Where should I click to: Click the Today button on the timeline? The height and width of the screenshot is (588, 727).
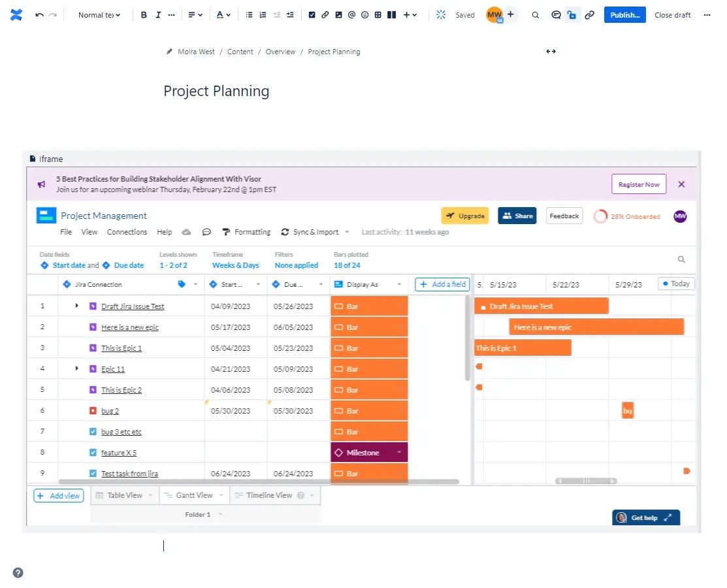[676, 284]
